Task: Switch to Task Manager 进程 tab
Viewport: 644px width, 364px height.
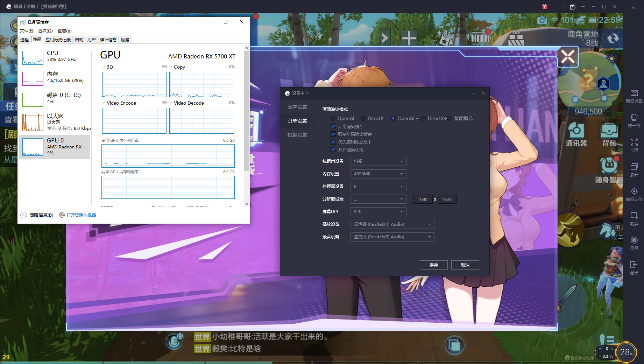Action: [x=24, y=40]
